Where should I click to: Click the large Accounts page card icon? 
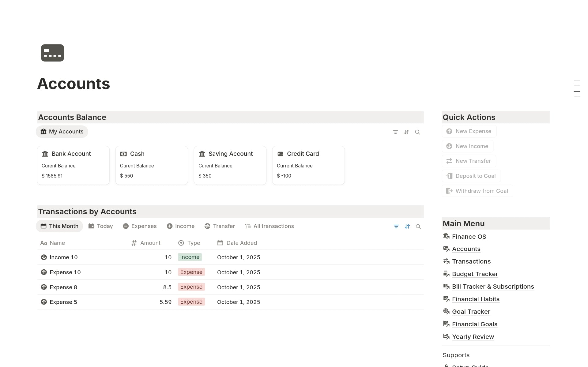(52, 53)
